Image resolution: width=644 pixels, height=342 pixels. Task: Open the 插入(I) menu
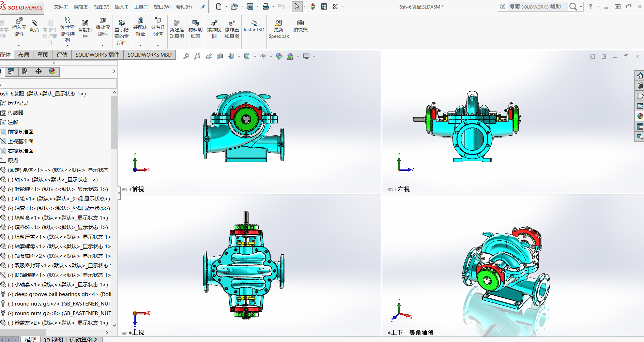pos(122,7)
